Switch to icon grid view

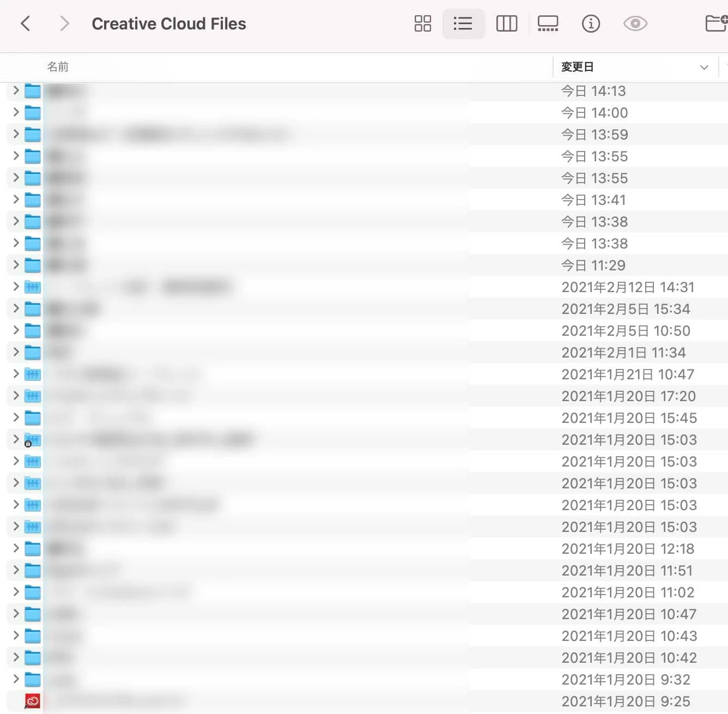coord(423,23)
